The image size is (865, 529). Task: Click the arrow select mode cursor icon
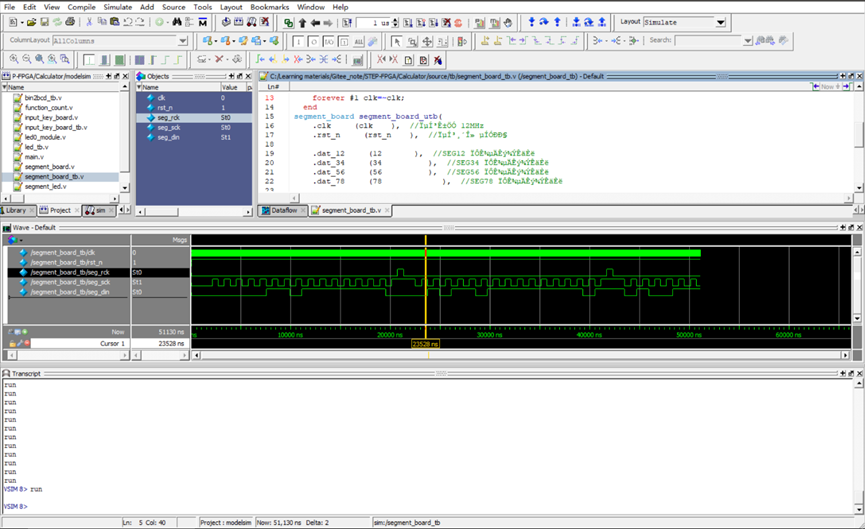tap(397, 41)
